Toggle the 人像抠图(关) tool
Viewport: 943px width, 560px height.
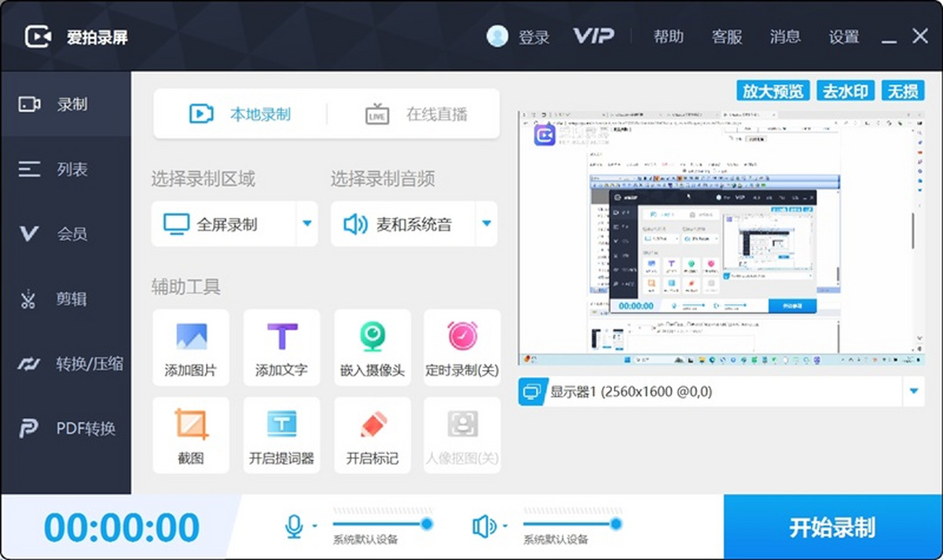tap(462, 435)
